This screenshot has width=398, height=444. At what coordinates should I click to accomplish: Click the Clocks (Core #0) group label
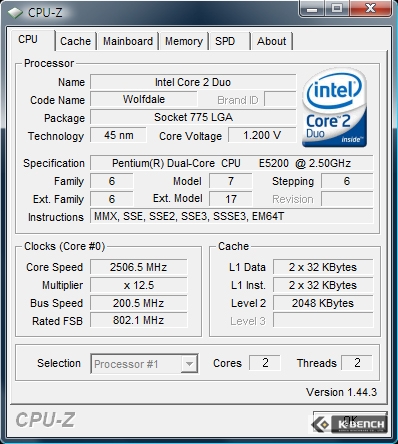pyautogui.click(x=65, y=246)
